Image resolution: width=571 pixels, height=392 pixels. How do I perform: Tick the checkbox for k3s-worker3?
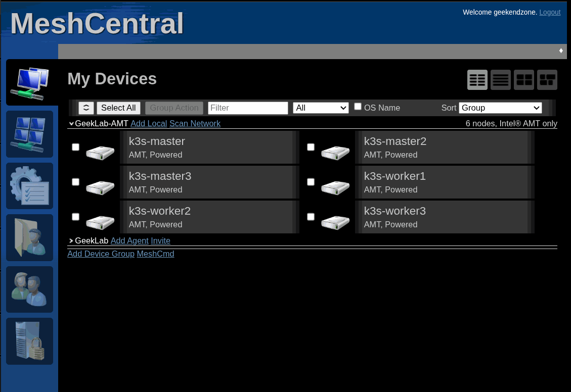[311, 217]
